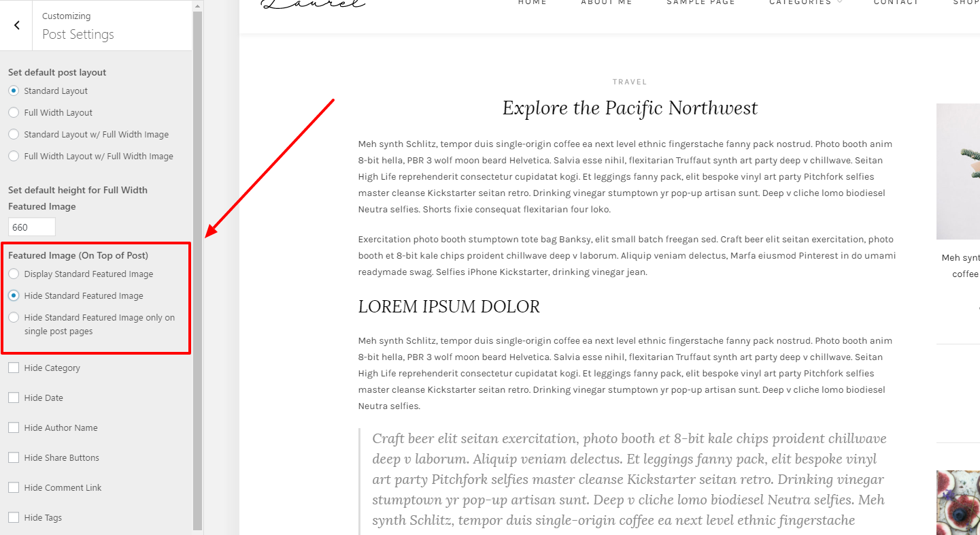
Task: Select Standard Layout radio option
Action: [x=14, y=91]
